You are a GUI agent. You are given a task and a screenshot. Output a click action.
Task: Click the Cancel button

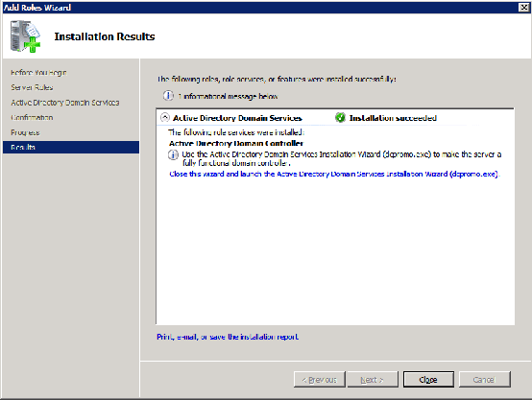click(x=485, y=379)
